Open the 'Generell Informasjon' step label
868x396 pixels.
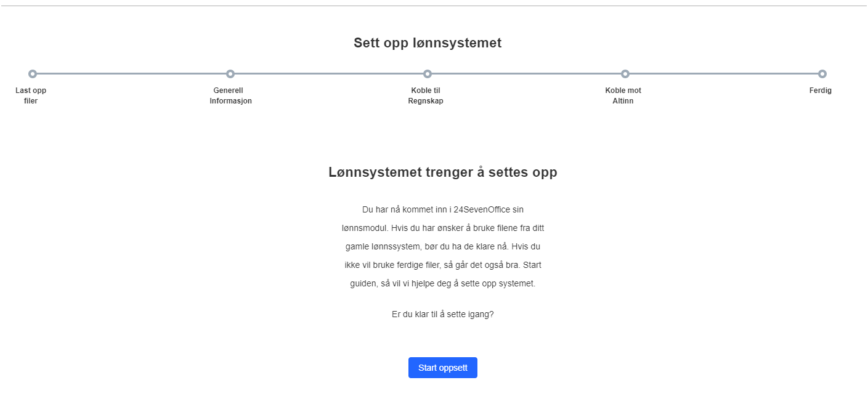coord(230,95)
